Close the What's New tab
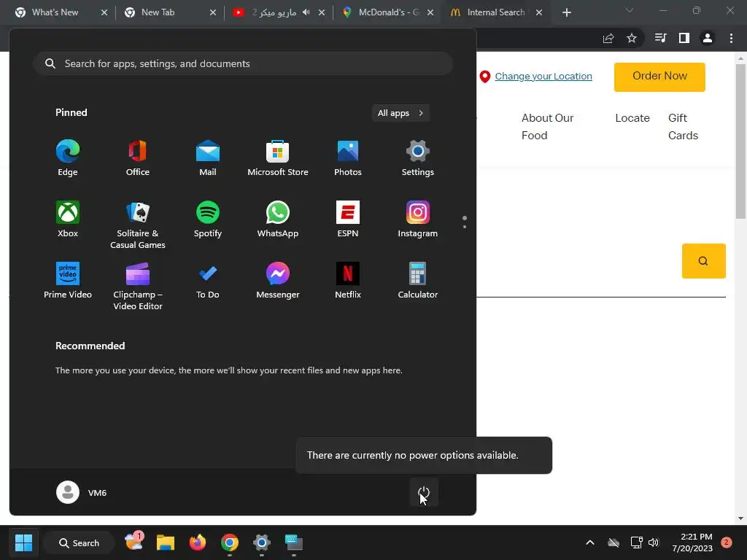This screenshot has width=747, height=560. click(x=104, y=13)
